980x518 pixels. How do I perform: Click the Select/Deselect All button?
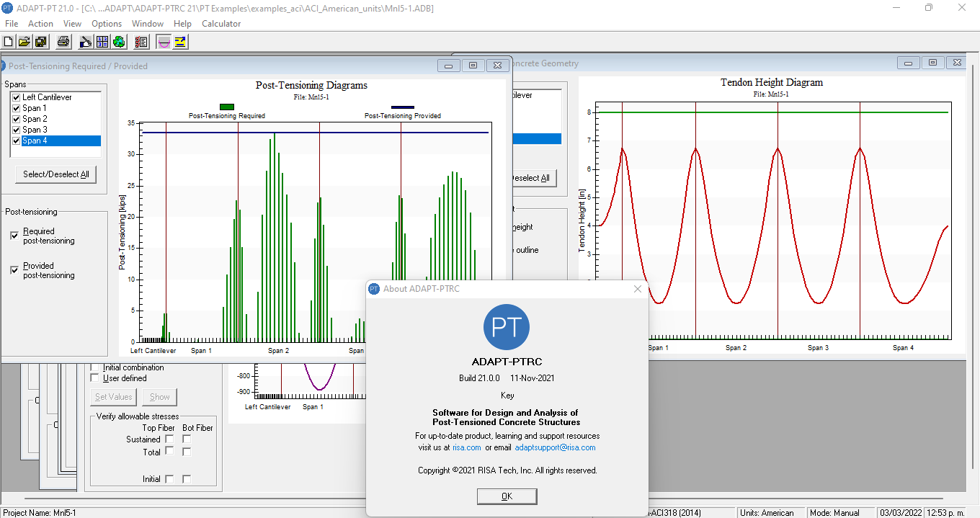coord(56,174)
